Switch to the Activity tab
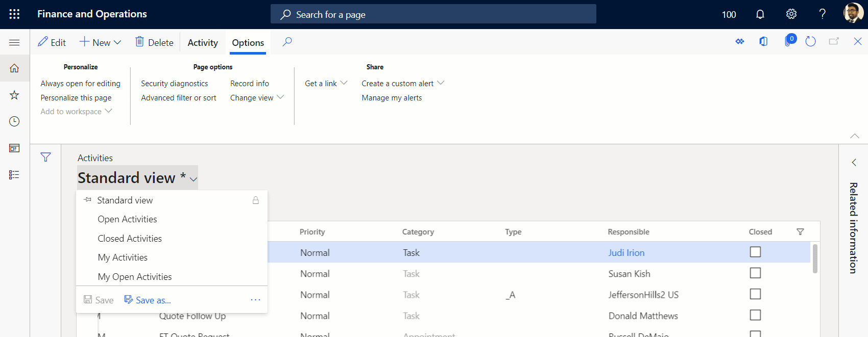 (x=203, y=43)
